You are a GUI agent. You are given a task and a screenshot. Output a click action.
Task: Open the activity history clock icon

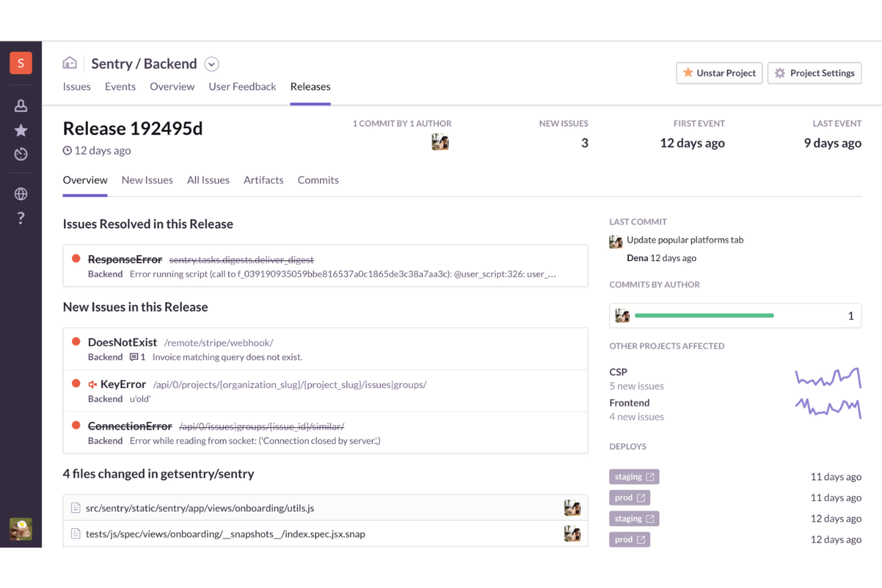[x=20, y=154]
